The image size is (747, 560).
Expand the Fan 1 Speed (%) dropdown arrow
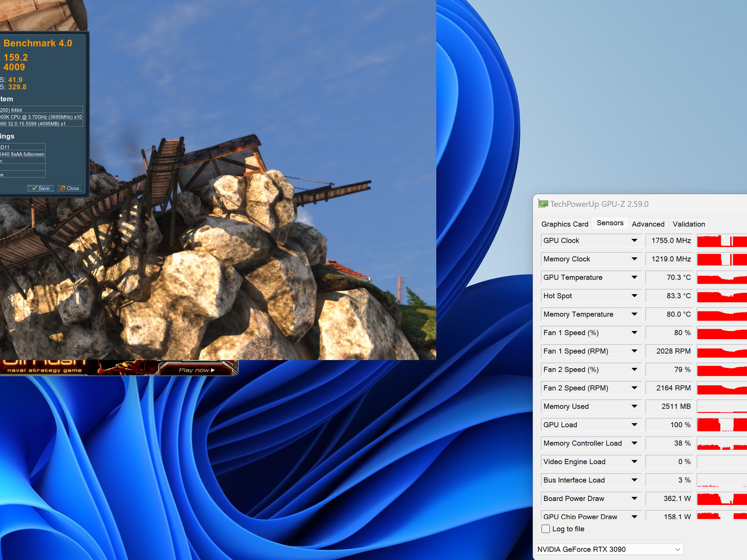634,332
